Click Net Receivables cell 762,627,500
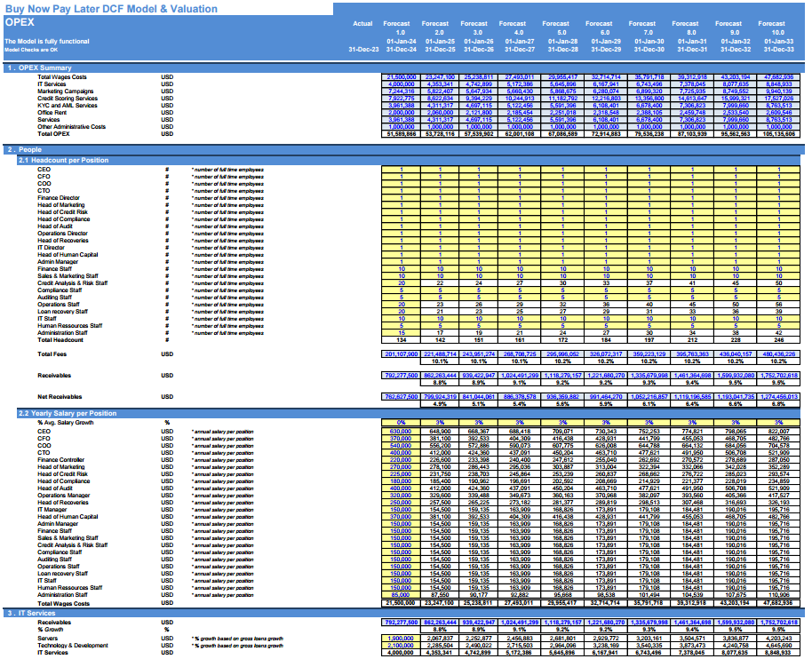Image resolution: width=812 pixels, height=667 pixels. pyautogui.click(x=402, y=397)
